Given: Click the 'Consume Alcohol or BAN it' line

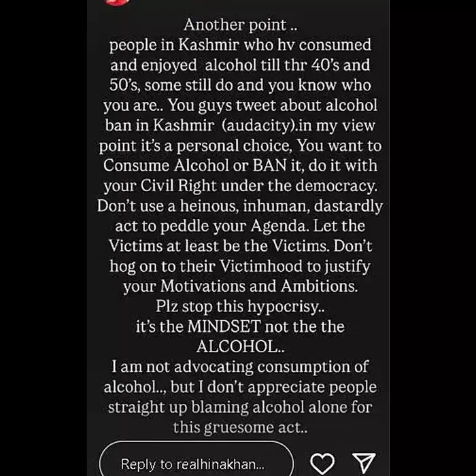Looking at the screenshot, I should (x=240, y=166).
